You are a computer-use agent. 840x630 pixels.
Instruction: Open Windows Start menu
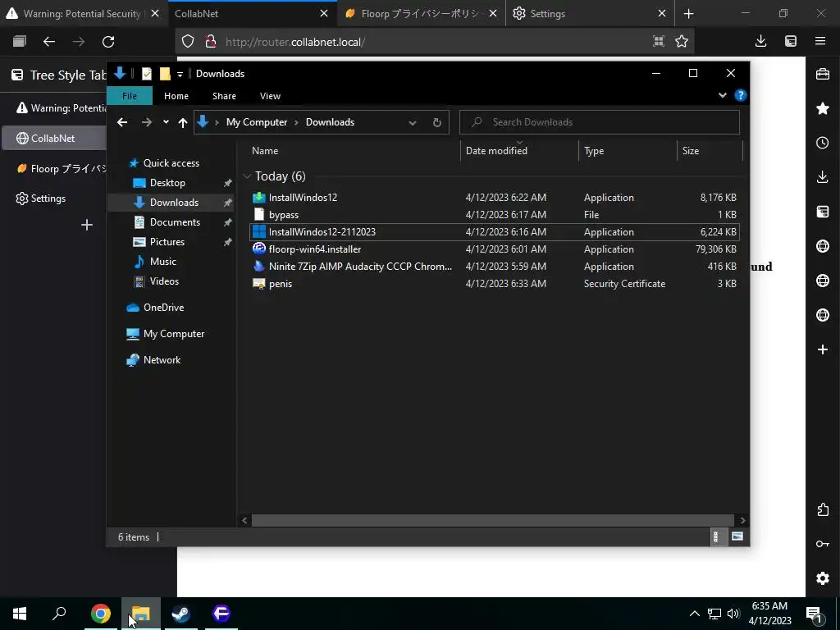pos(20,614)
